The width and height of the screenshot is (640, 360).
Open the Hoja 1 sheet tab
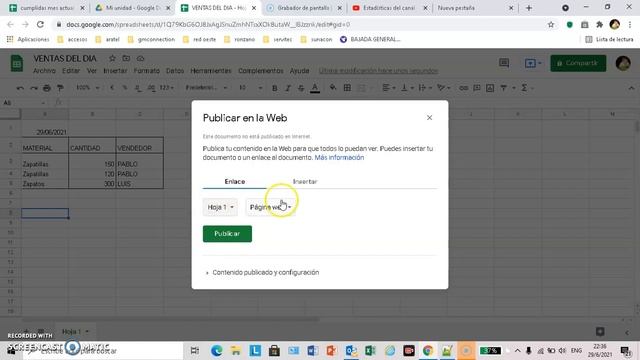pos(75,331)
